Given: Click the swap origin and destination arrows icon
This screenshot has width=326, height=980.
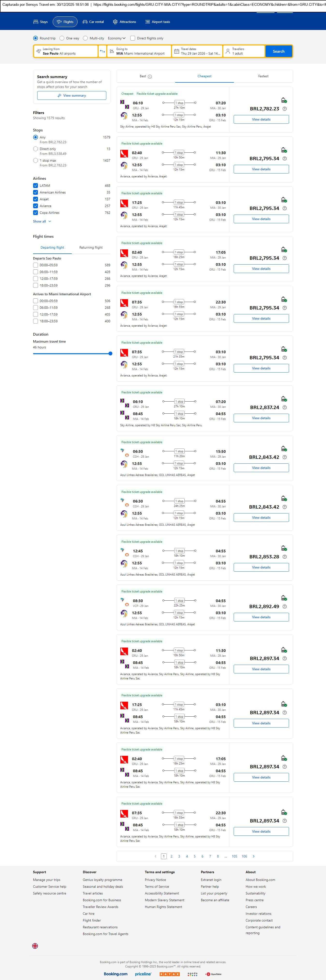Looking at the screenshot, I should [x=102, y=51].
